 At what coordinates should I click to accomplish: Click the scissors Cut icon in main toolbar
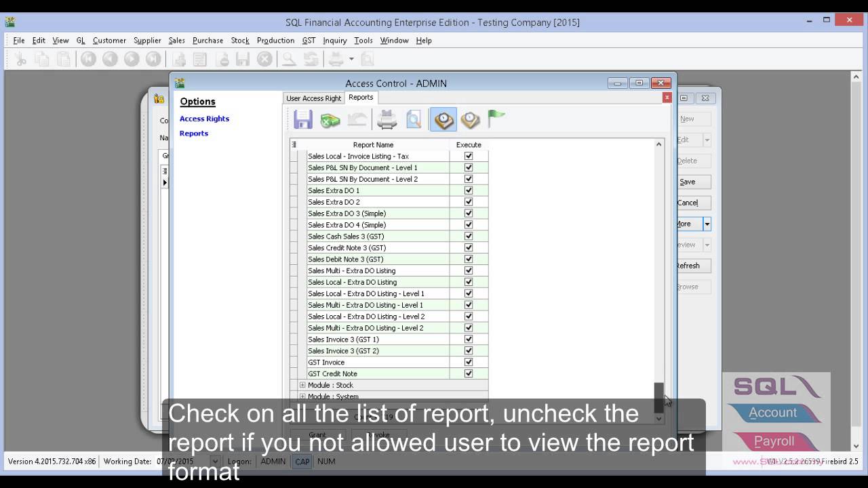(x=20, y=59)
